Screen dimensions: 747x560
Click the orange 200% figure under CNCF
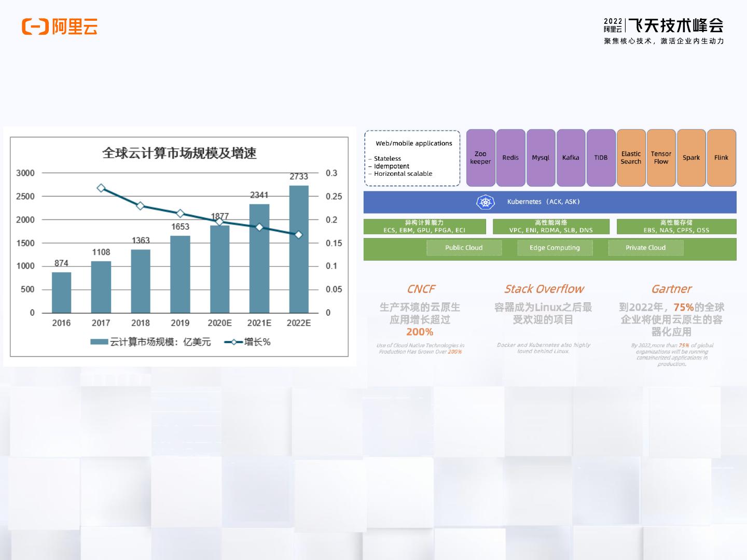420,332
